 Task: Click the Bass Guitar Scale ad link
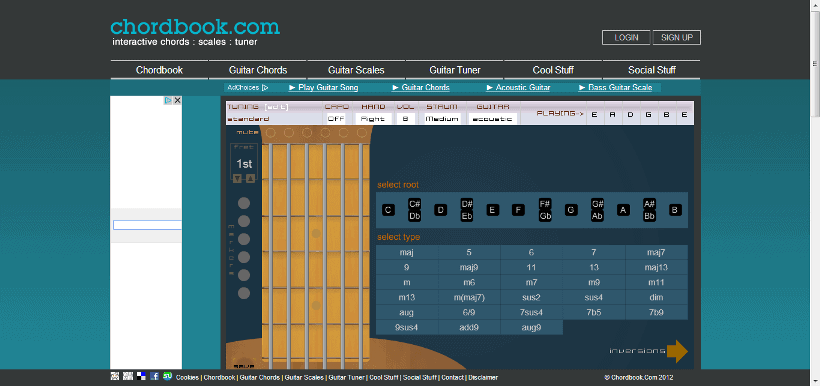pyautogui.click(x=616, y=88)
